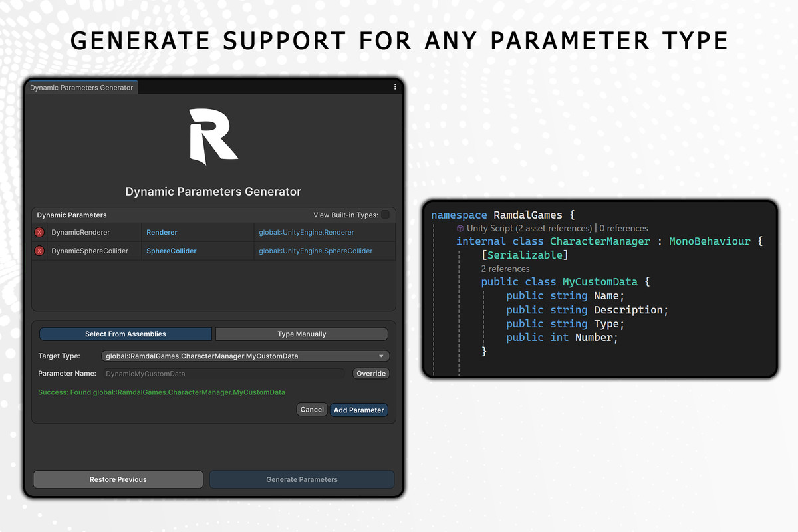Click the 'Name' field in code
798x532 pixels.
click(x=606, y=296)
